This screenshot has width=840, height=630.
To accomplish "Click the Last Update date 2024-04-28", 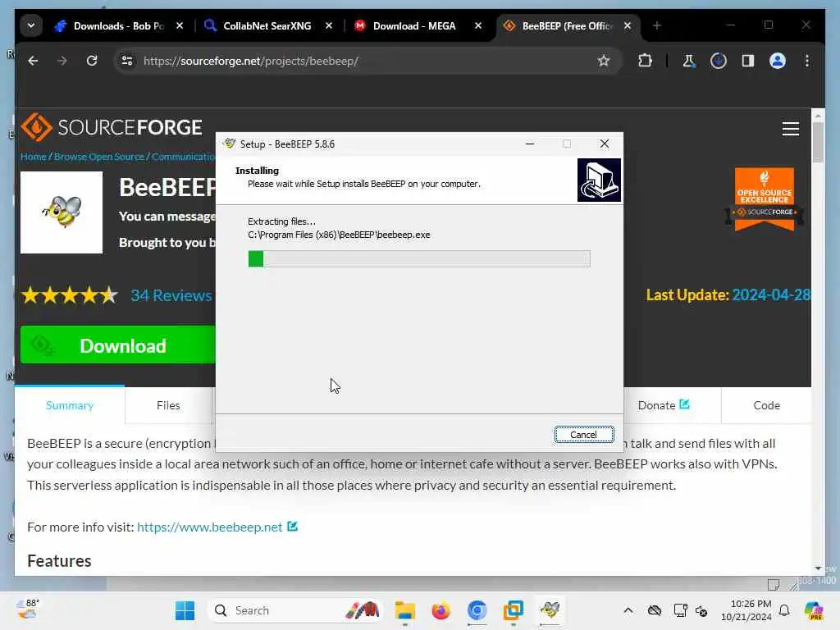I will (771, 295).
